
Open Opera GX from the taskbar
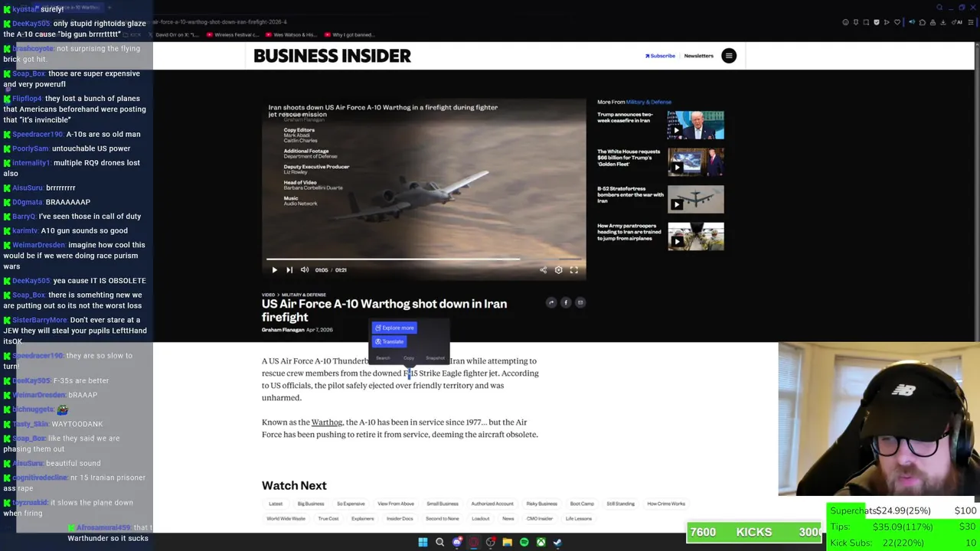pyautogui.click(x=474, y=543)
